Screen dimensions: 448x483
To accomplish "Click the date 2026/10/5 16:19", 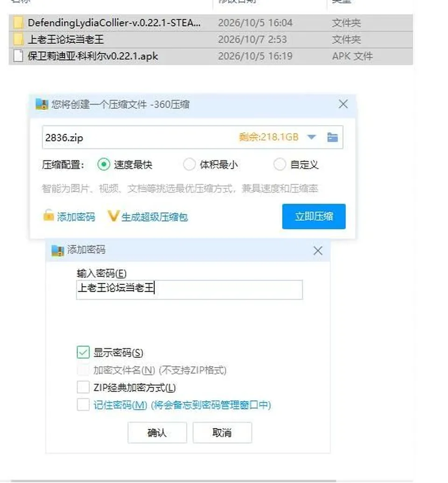I will point(255,56).
